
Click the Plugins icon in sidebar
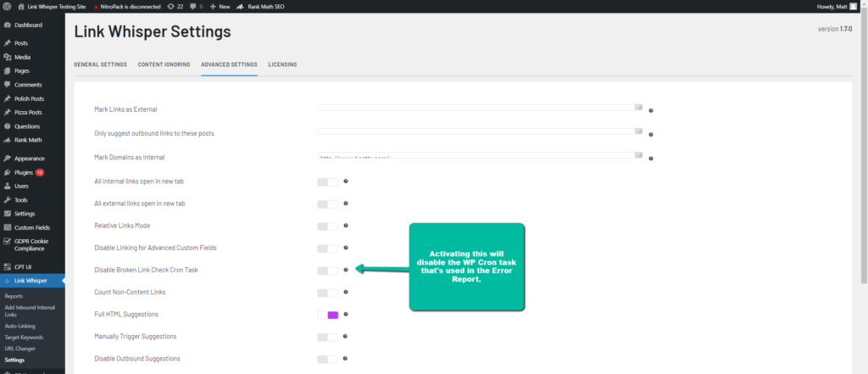[x=7, y=172]
